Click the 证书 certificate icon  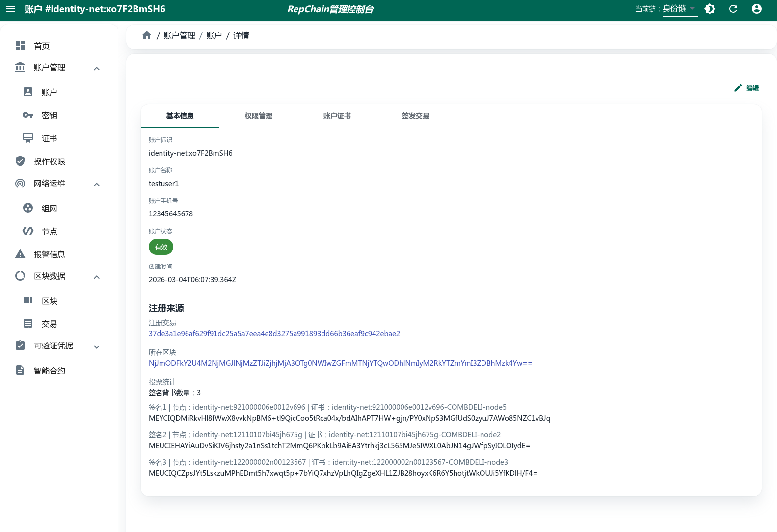pyautogui.click(x=28, y=138)
